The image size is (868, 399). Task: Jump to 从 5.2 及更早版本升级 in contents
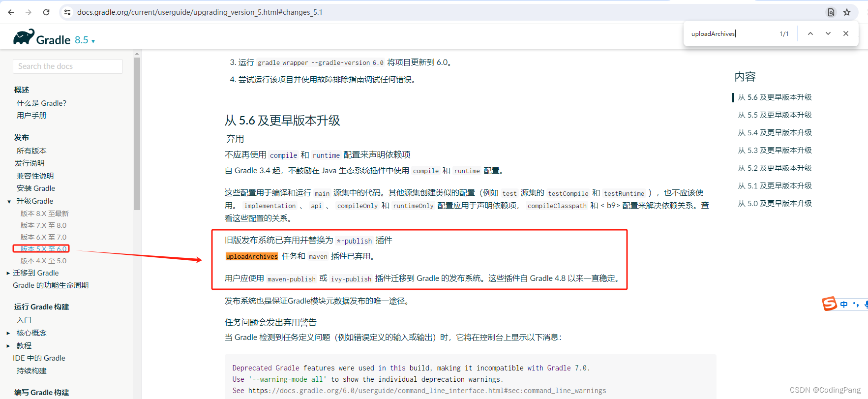(775, 168)
